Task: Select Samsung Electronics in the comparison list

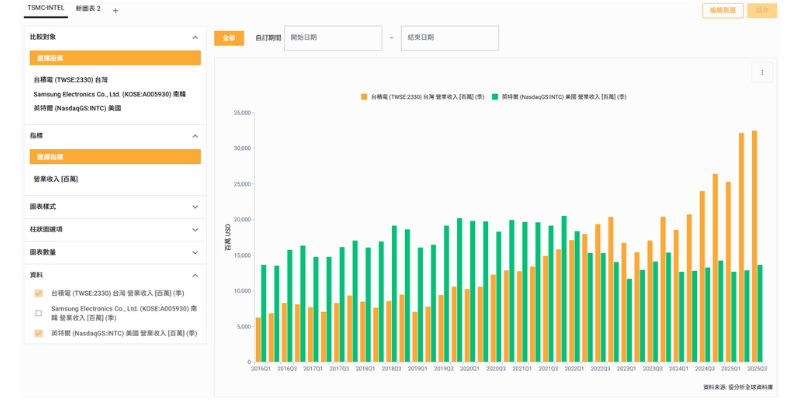Action: point(110,94)
